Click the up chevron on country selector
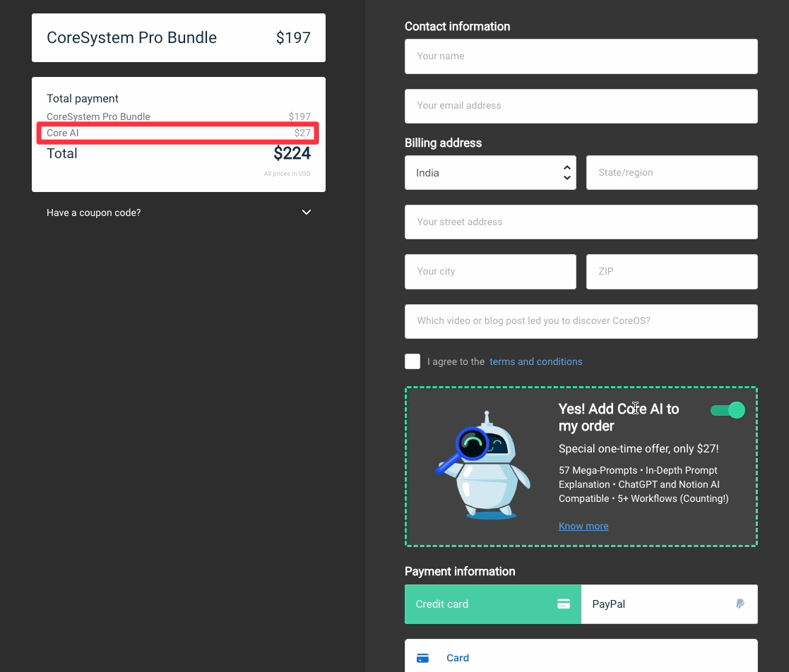The image size is (789, 672). point(566,167)
